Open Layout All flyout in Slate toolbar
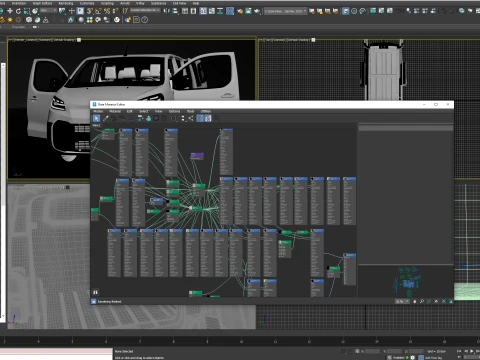 tap(183, 118)
